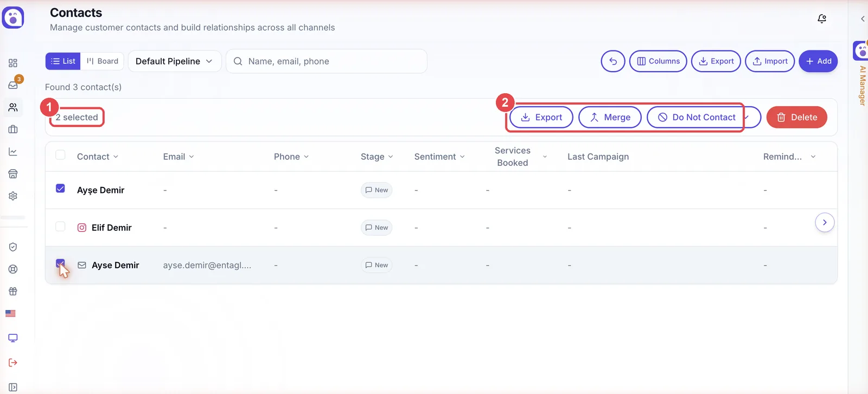
Task: Click the right arrow to scroll table columns
Action: click(x=825, y=222)
